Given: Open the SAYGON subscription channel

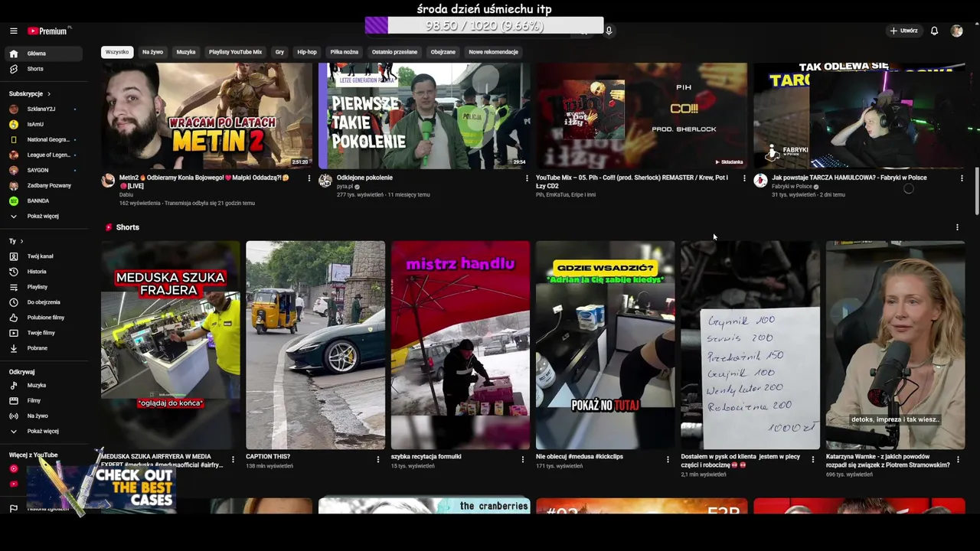Looking at the screenshot, I should coord(44,170).
